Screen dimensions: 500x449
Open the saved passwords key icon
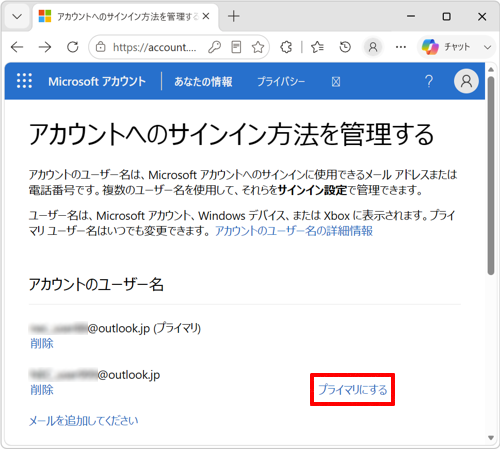point(214,47)
